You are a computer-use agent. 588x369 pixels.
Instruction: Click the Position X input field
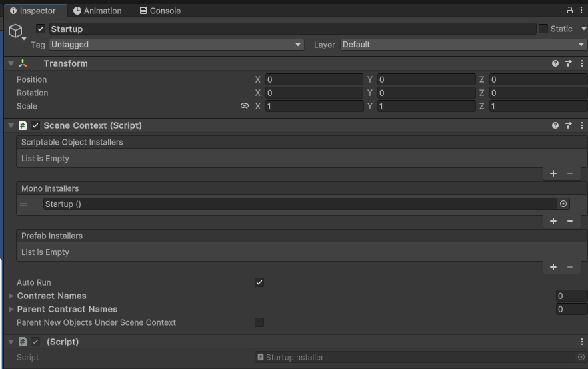pyautogui.click(x=313, y=79)
